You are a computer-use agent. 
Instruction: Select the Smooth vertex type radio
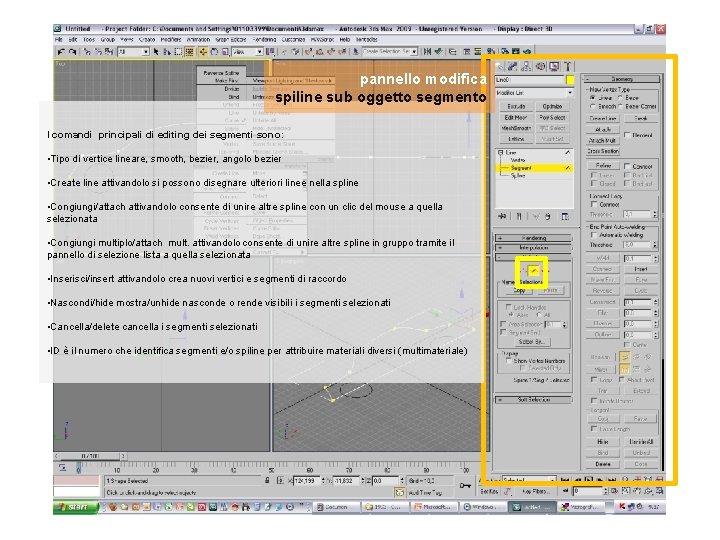coord(593,106)
